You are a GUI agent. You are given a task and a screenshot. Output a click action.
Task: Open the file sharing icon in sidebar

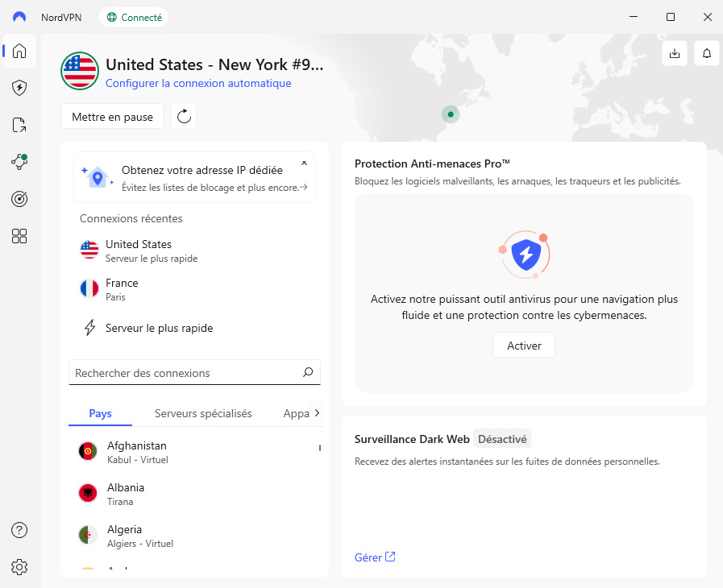click(20, 125)
